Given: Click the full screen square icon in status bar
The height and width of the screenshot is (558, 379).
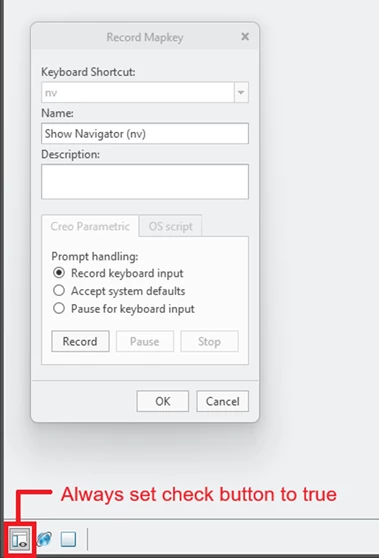Looking at the screenshot, I should click(68, 539).
